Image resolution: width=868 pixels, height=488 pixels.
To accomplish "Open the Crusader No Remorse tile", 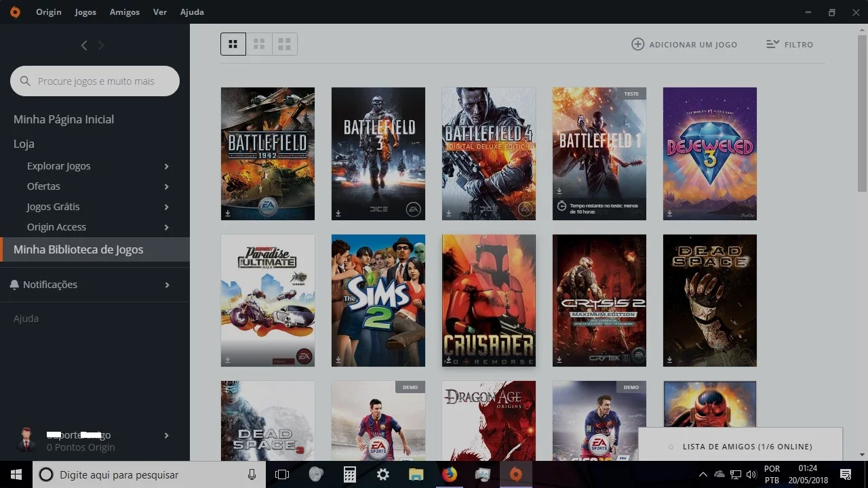I will pyautogui.click(x=489, y=301).
